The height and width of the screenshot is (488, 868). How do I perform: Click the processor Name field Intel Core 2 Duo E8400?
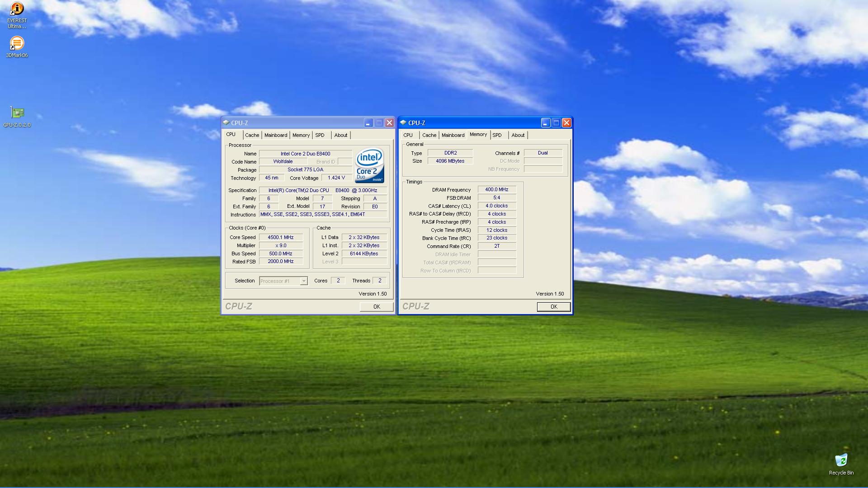[x=305, y=154]
